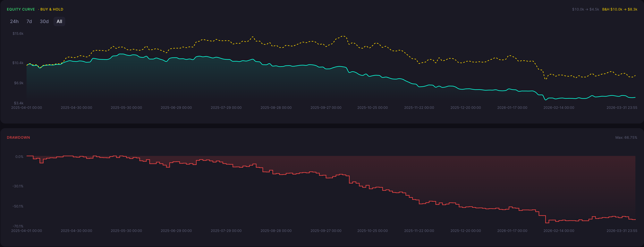Switch to the 7d time range

point(29,21)
